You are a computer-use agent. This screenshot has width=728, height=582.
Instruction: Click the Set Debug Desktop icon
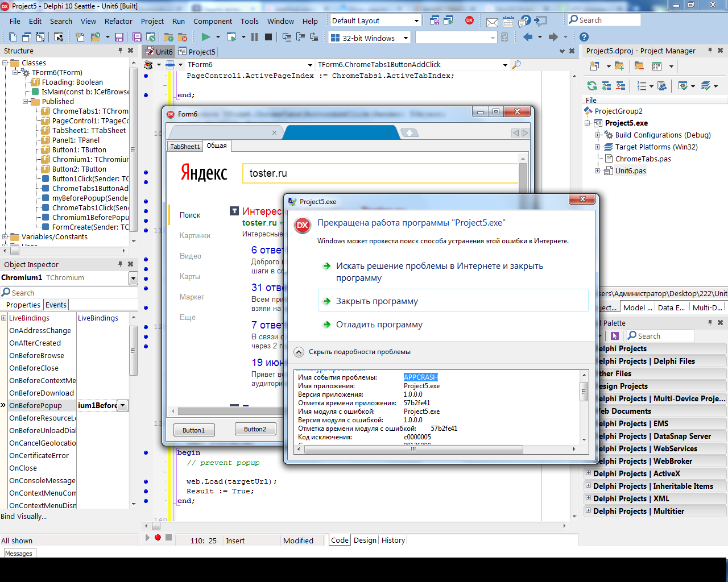point(448,20)
